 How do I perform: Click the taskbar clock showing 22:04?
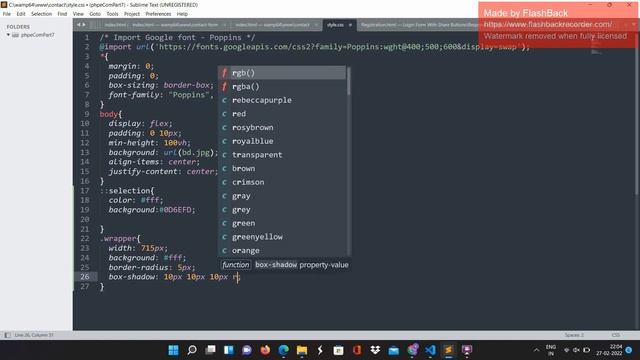click(x=609, y=350)
